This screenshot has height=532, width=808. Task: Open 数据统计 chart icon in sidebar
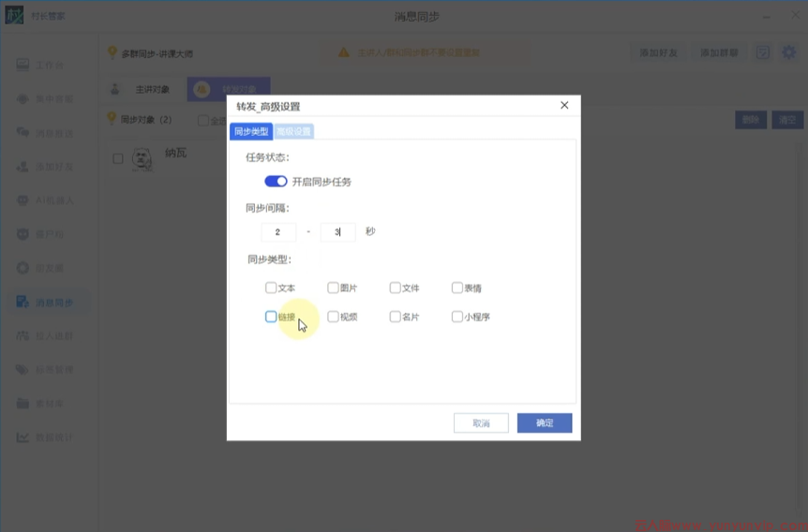click(23, 437)
